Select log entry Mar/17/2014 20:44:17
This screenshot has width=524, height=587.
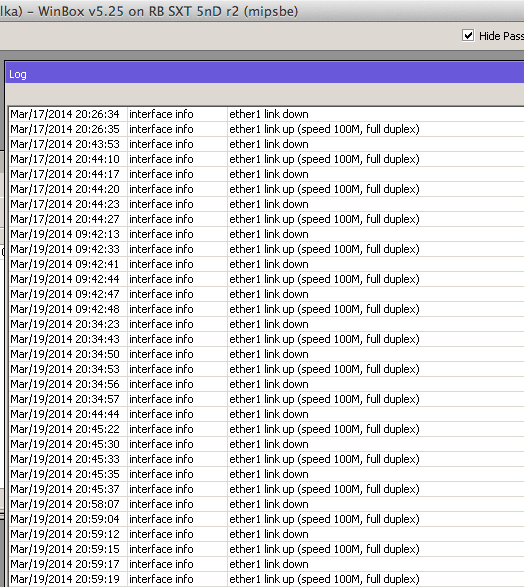(x=266, y=174)
